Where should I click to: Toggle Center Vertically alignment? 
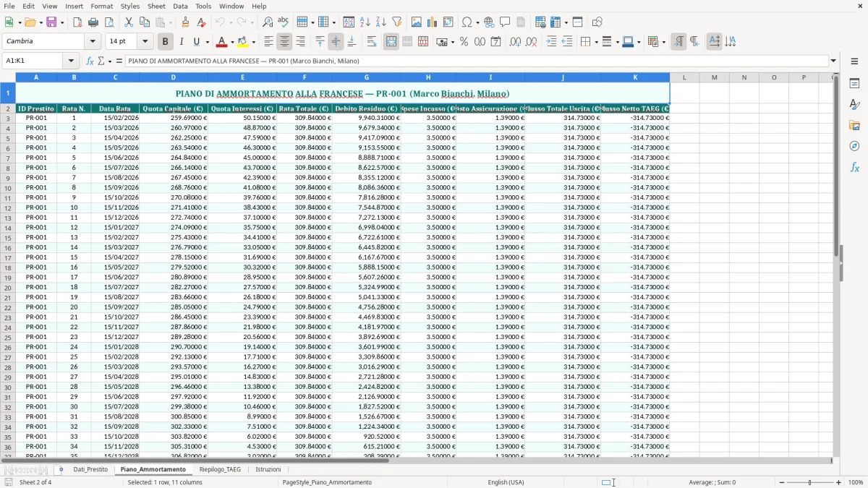tap(336, 41)
